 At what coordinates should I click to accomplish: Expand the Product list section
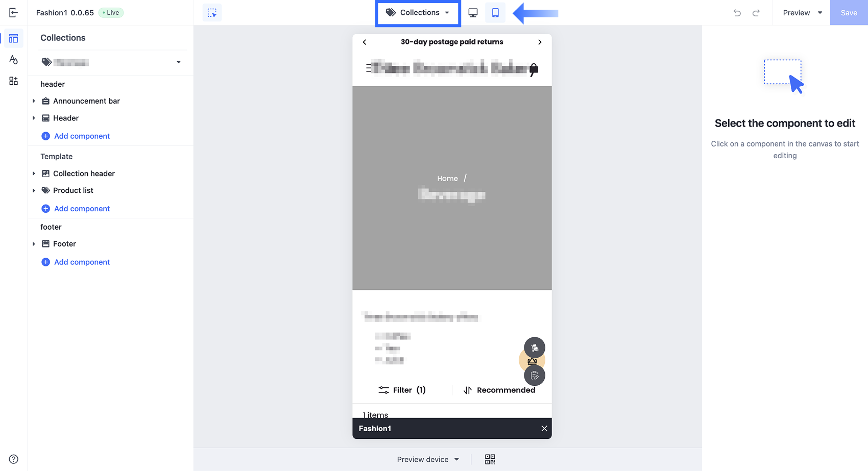[34, 190]
